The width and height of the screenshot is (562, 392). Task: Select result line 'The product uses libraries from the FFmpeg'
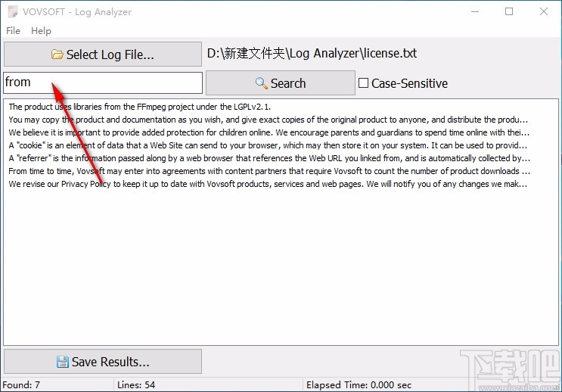click(140, 107)
